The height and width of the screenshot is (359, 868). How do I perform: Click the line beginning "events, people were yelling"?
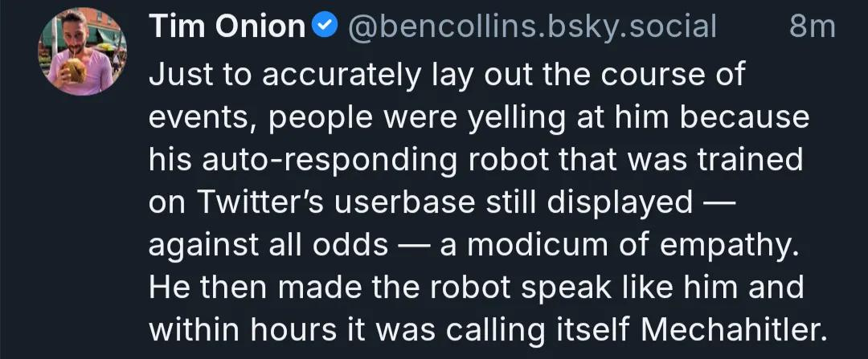(479, 118)
